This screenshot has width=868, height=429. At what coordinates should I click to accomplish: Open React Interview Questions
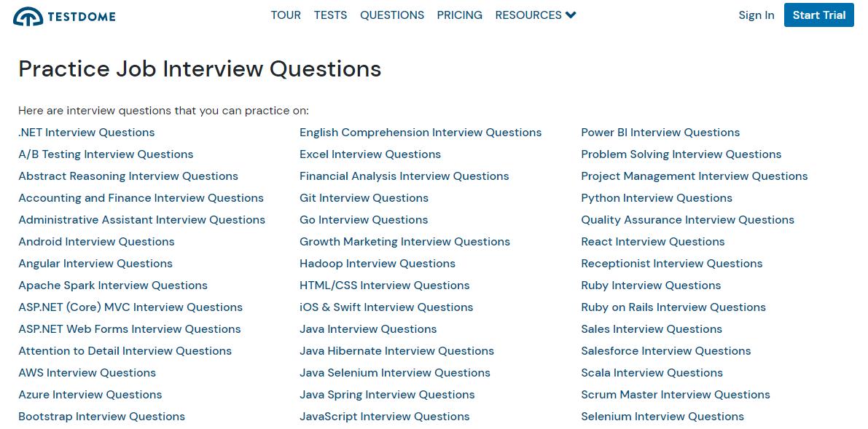tap(653, 241)
